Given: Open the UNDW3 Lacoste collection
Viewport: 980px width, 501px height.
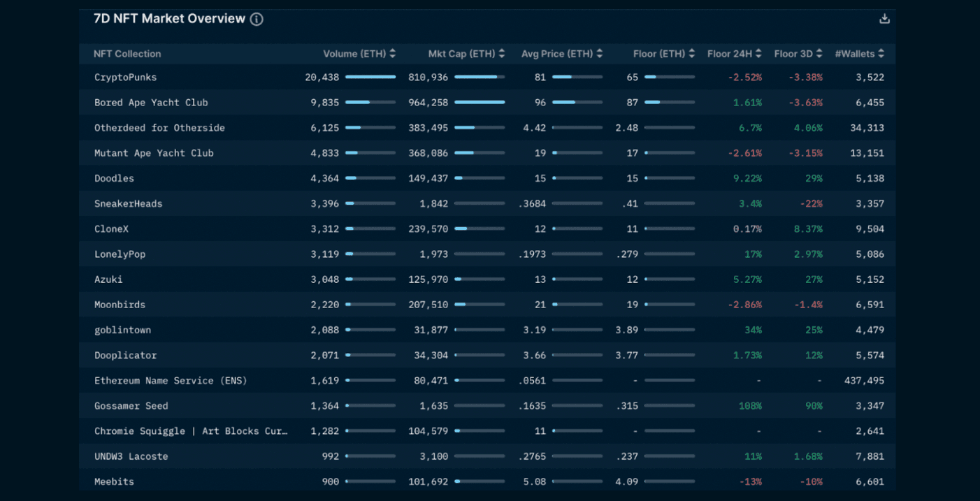Looking at the screenshot, I should [x=131, y=456].
